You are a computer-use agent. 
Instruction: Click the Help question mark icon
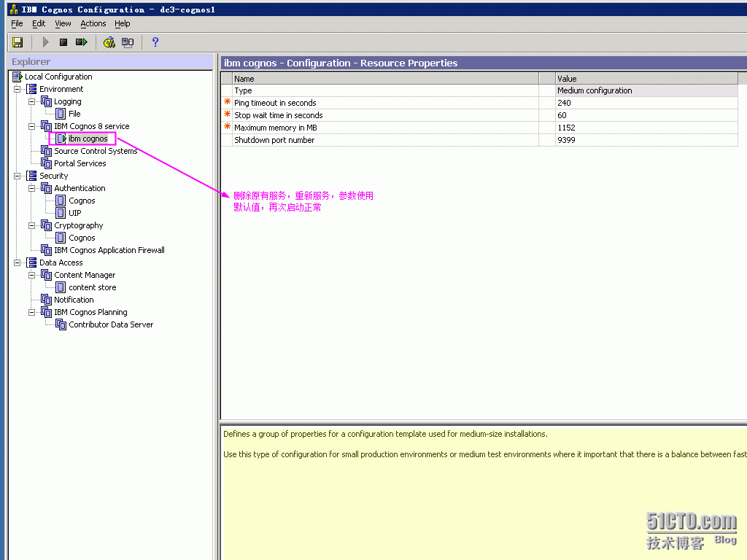click(x=155, y=42)
